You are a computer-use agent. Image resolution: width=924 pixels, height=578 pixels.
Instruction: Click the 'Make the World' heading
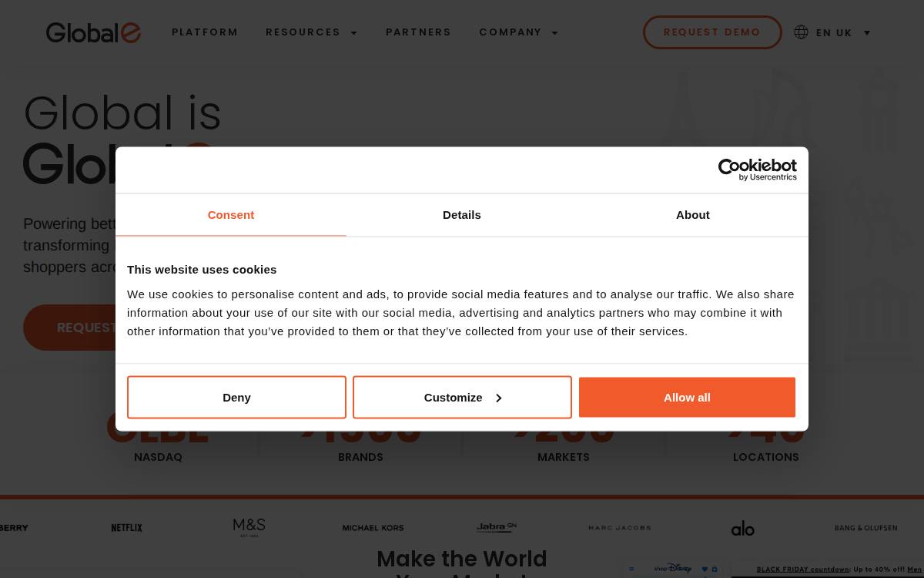(x=462, y=559)
